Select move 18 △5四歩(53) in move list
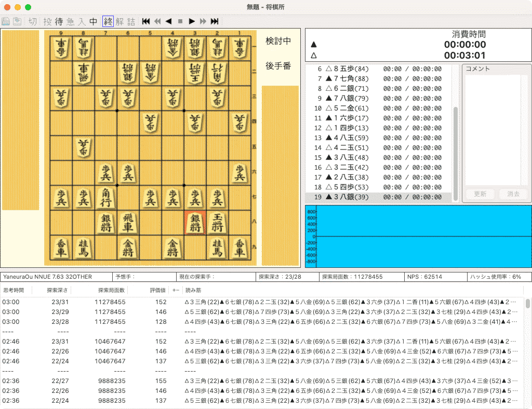Image resolution: width=532 pixels, height=409 pixels. pyautogui.click(x=378, y=187)
